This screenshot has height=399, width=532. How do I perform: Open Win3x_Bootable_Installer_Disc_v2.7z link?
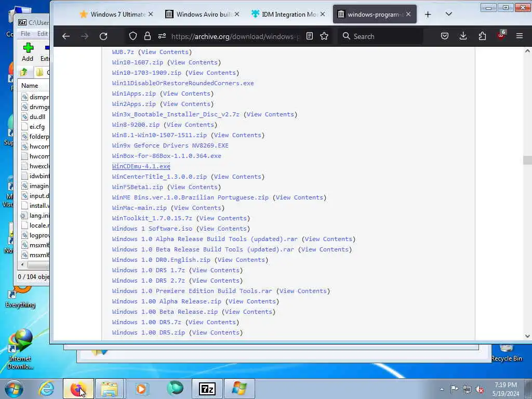176,114
